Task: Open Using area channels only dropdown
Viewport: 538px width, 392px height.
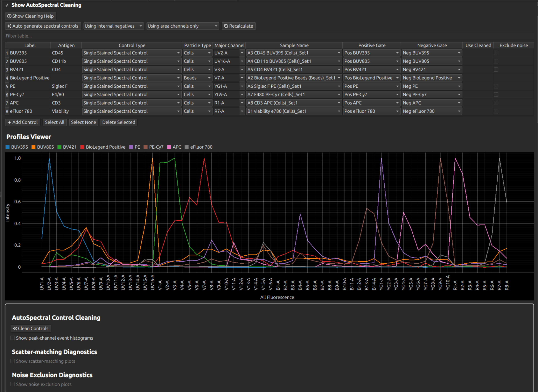Action: 183,26
